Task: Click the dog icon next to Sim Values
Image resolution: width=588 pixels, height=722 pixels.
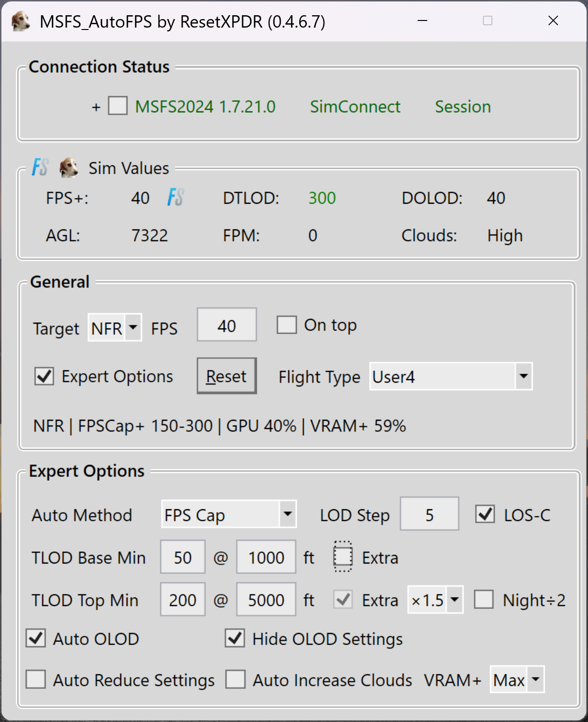Action: click(x=69, y=168)
